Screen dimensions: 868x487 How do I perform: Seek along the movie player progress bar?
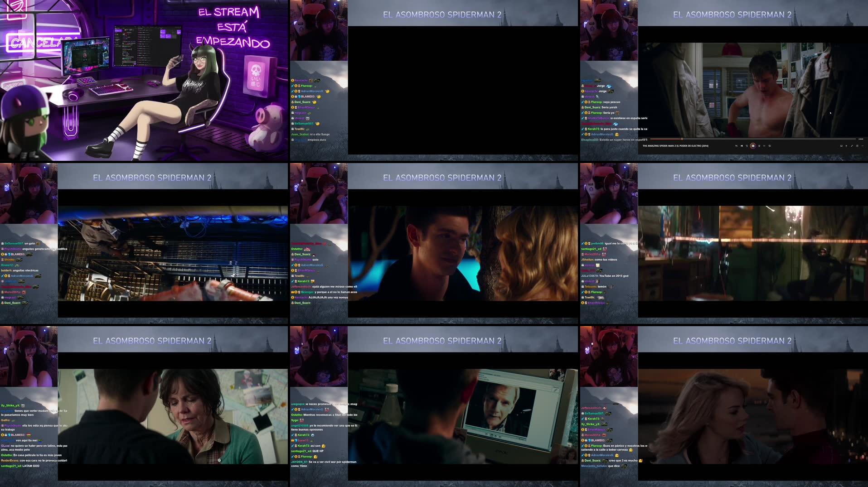[x=752, y=139]
